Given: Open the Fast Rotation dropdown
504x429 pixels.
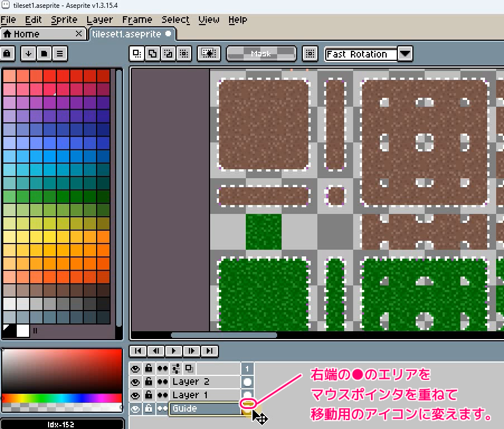Looking at the screenshot, I should point(405,54).
